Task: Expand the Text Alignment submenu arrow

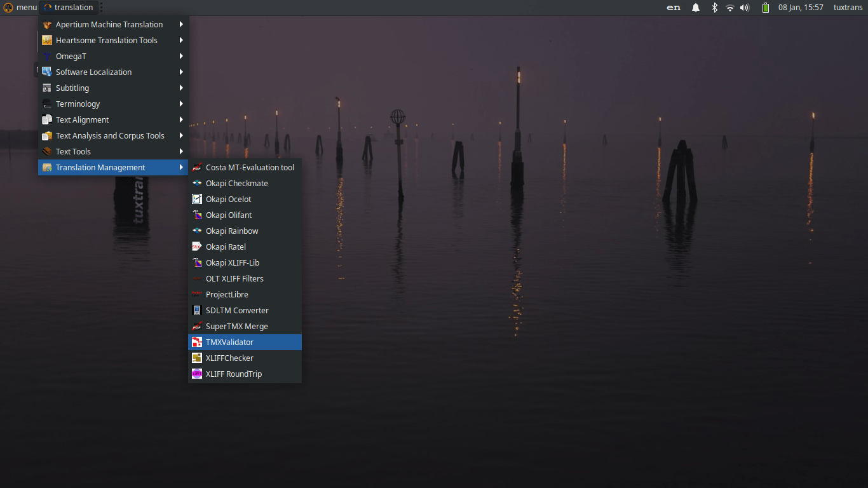Action: click(181, 120)
